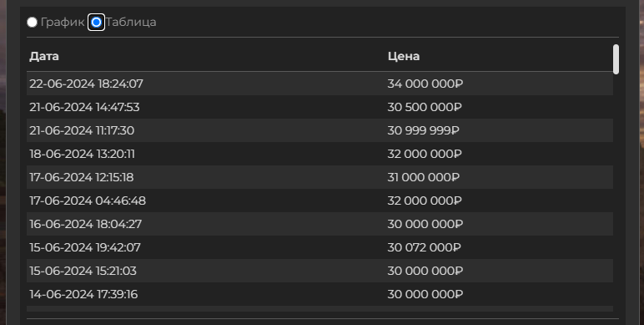Click the 34 000 000₽ price cell
Viewport: 644px width, 325px height.
pos(425,84)
